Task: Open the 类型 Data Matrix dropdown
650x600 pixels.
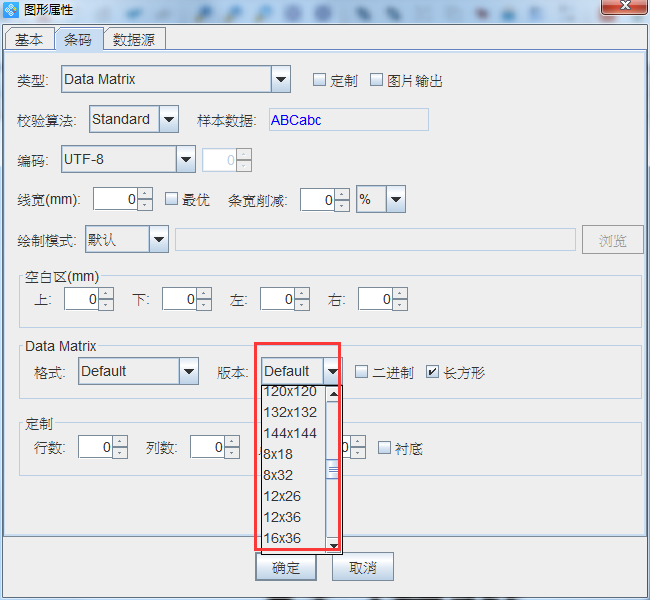Action: (x=280, y=79)
